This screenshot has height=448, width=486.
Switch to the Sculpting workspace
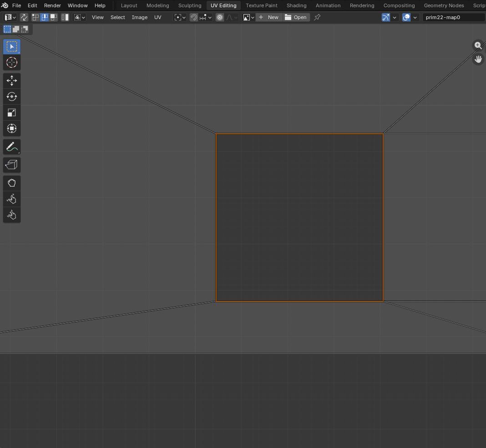[190, 5]
